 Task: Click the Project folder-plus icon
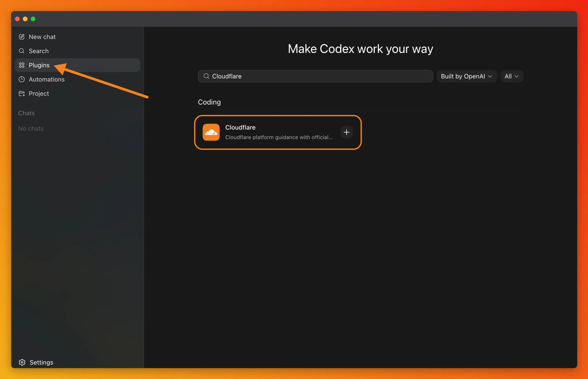pos(22,93)
